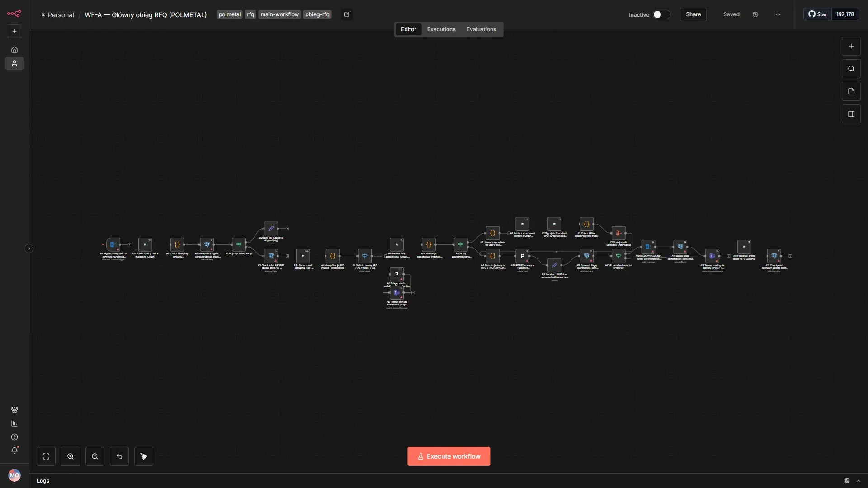Viewport: 868px width, 488px height.
Task: Open the three-dots workflow options menu
Action: (778, 14)
